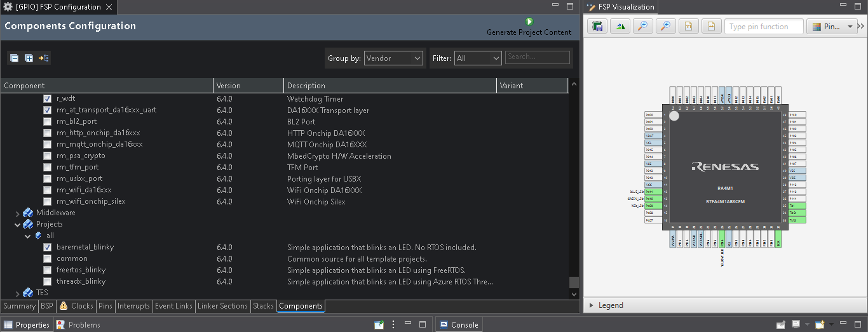Check the freertos_blinky project
This screenshot has height=332, width=868.
coord(47,270)
